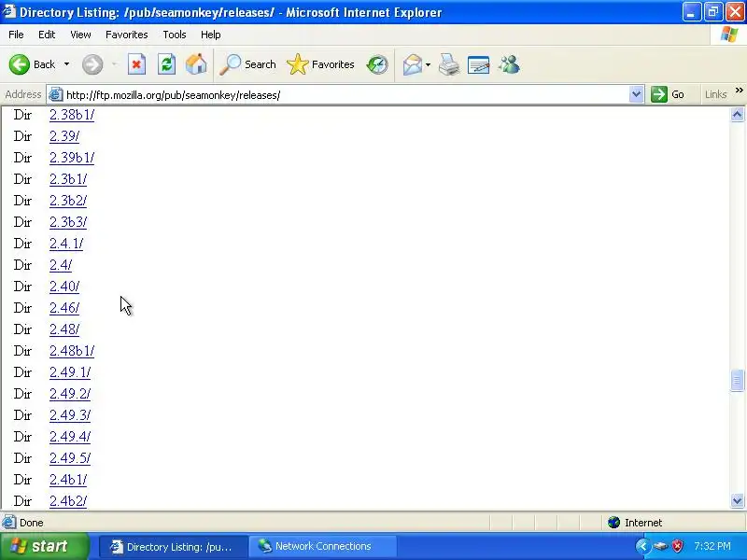Screen dimensions: 747x560
Task: Expand hidden tray icons arrow
Action: [x=643, y=546]
